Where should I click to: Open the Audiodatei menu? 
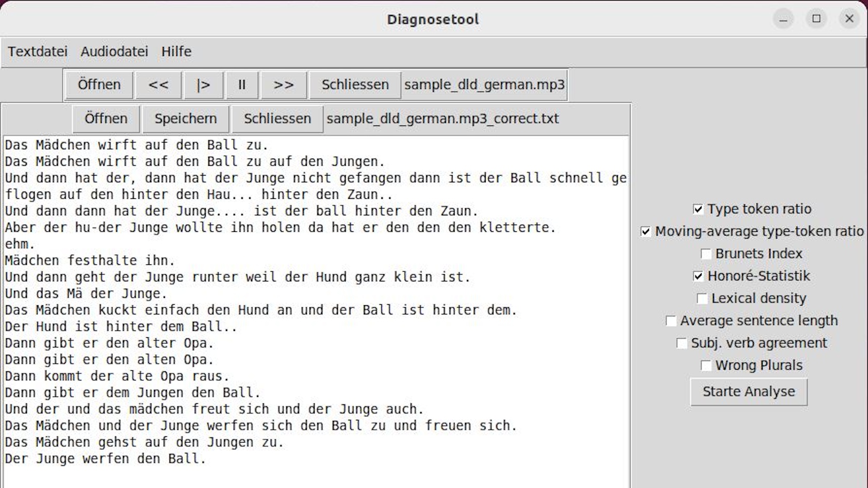(114, 52)
